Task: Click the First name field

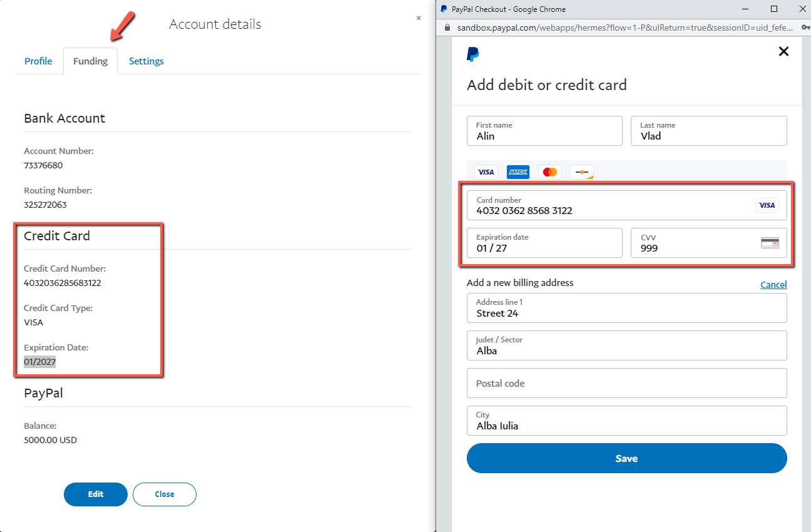Action: [544, 131]
